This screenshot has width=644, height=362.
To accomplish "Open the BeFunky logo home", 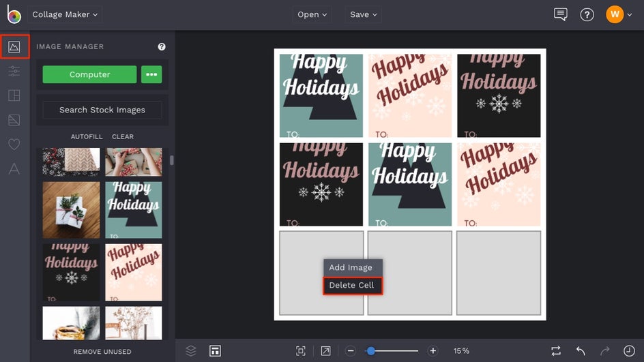I will pos(14,14).
